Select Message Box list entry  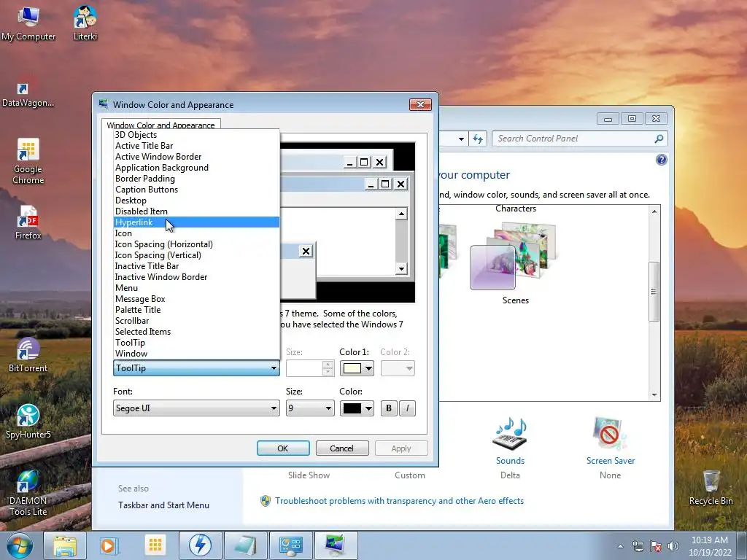[196, 299]
